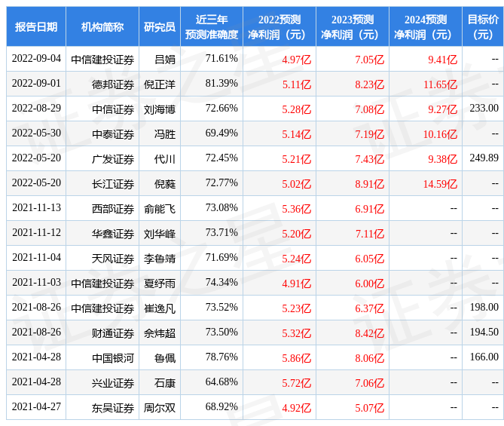Click the 目标价 column header
The width and height of the screenshot is (504, 426).
[483, 26]
